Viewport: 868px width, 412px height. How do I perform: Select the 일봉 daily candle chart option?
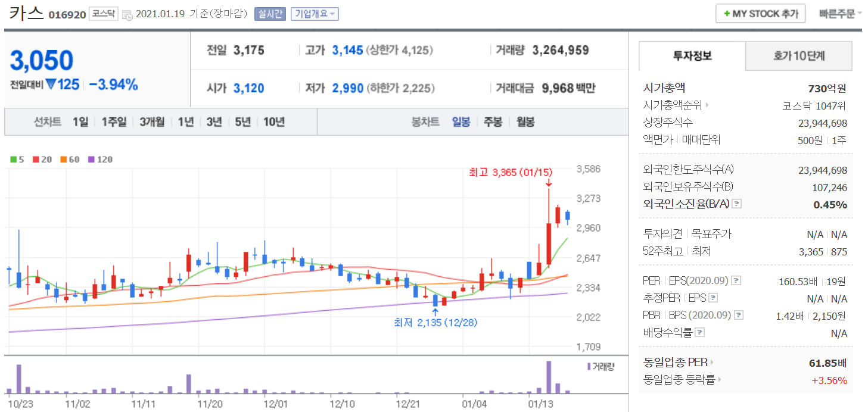point(461,122)
